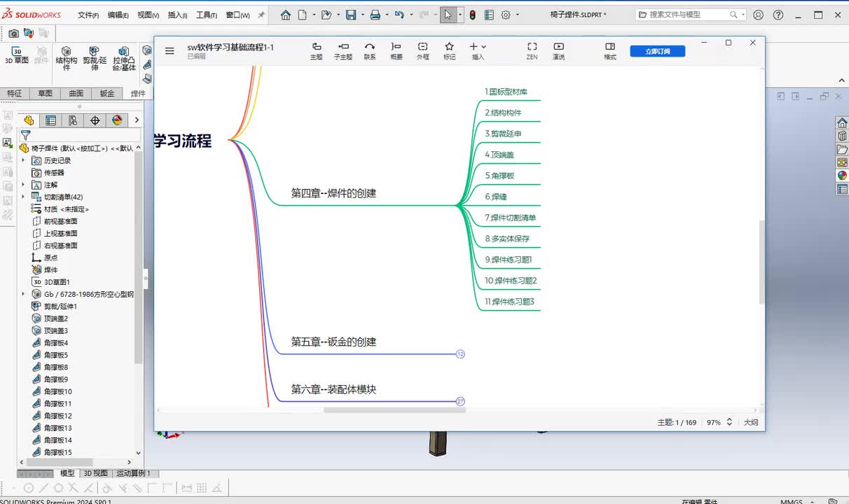The height and width of the screenshot is (504, 849).
Task: Switch to the 草图 ribbon tab
Action: (46, 93)
